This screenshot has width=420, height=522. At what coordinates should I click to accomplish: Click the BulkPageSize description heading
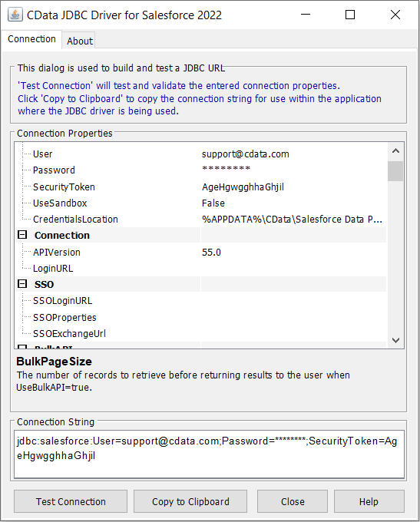pyautogui.click(x=54, y=362)
